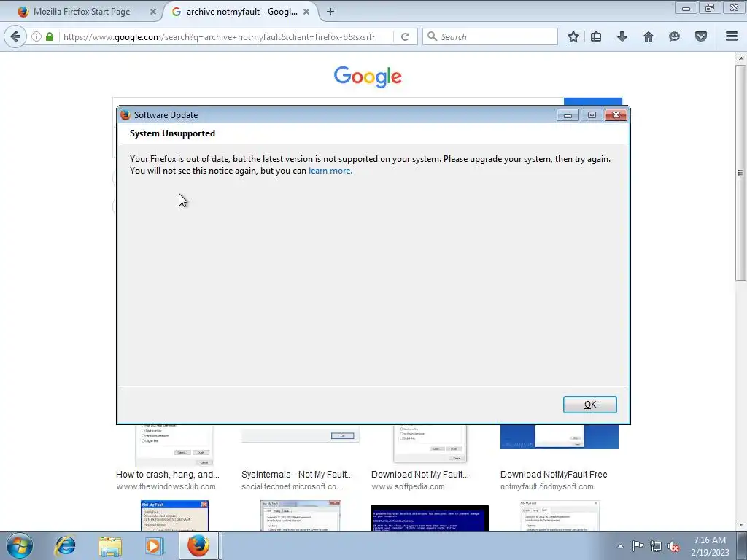Open Windows Explorer folder in taskbar

(x=110, y=545)
